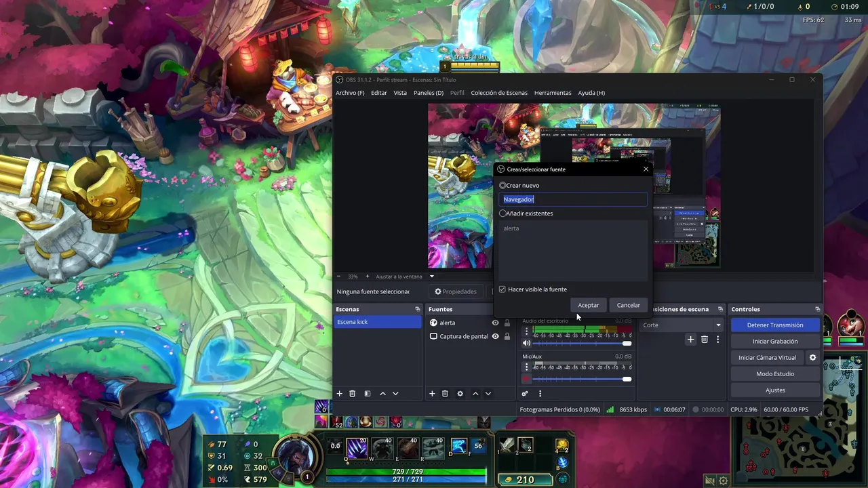Image resolution: width=868 pixels, height=488 pixels.
Task: Move source down with Fuentes down arrow
Action: pyautogui.click(x=488, y=394)
